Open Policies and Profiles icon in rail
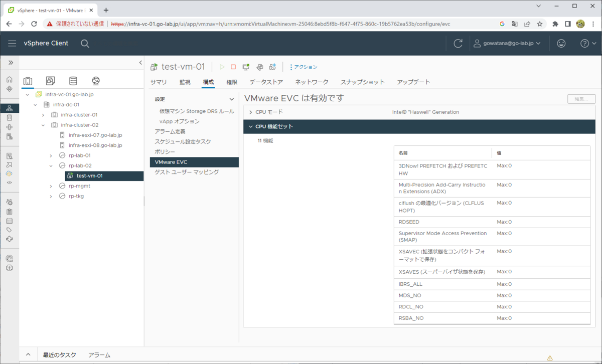This screenshot has height=364, width=602. click(10, 156)
